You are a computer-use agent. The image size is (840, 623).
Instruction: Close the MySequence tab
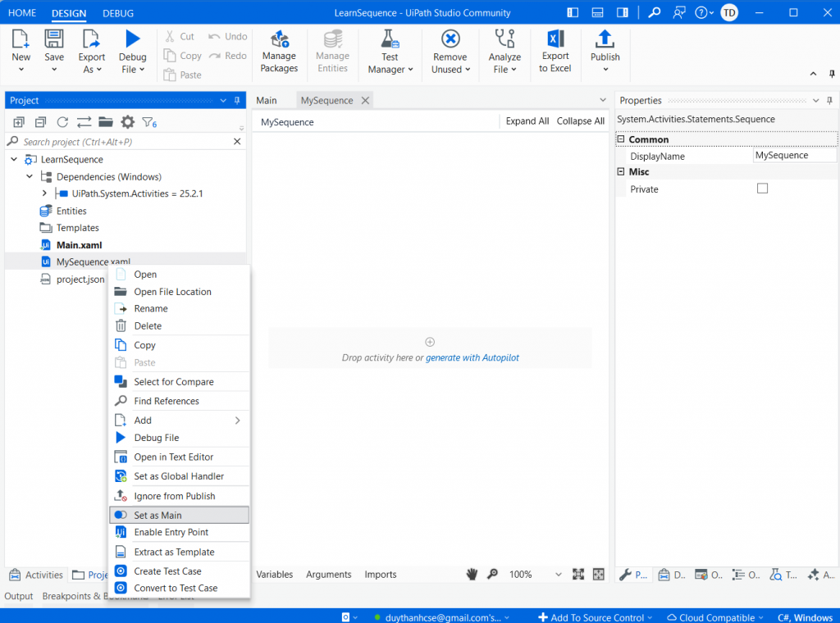point(365,101)
